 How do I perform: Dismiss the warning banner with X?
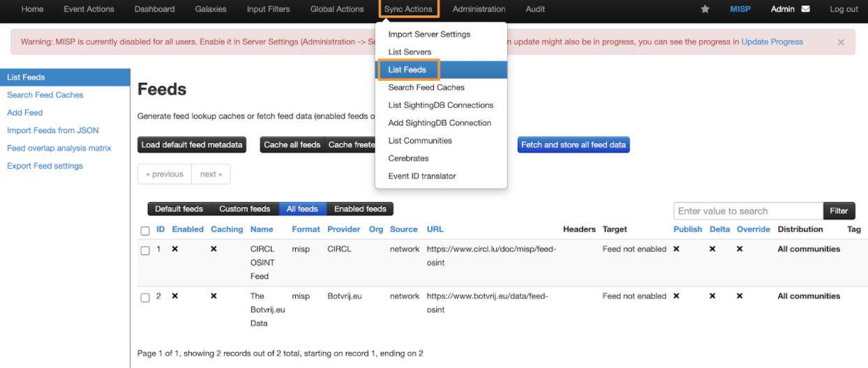pos(841,43)
